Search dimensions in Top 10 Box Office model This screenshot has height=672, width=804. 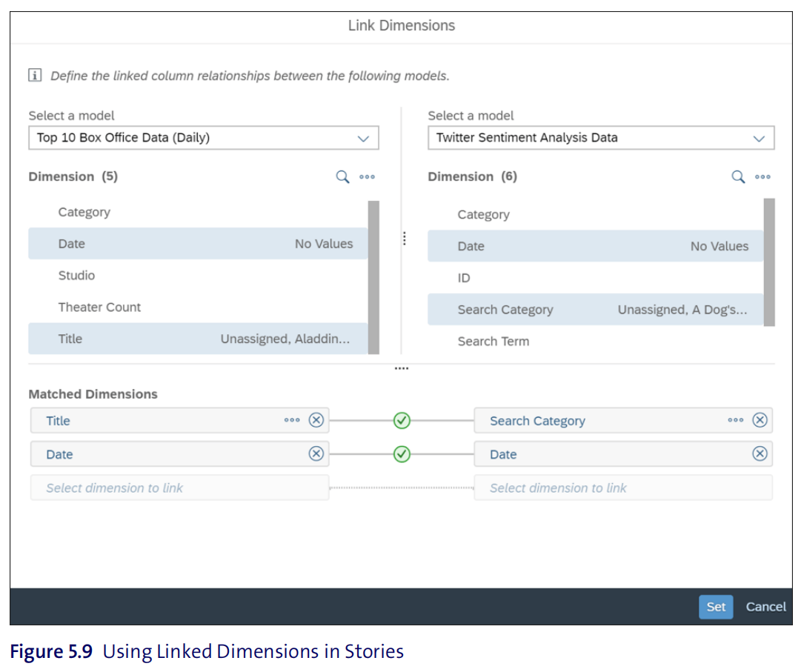tap(342, 177)
